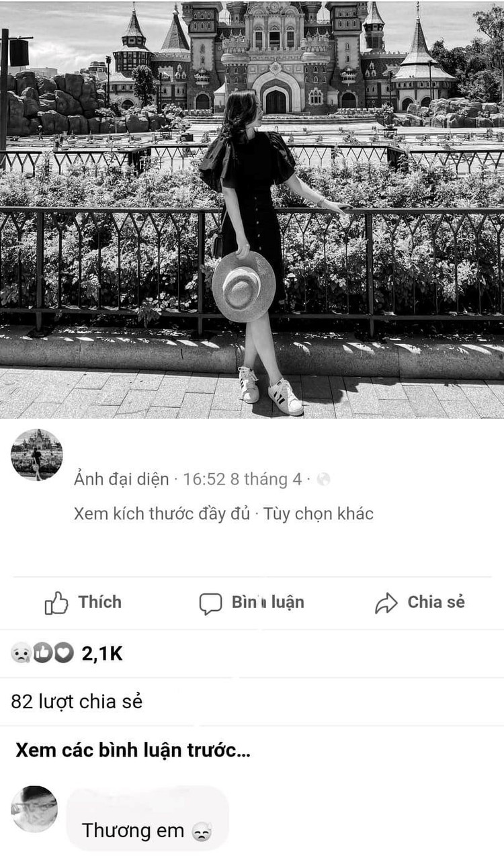Viewport: 504px width, 856px height.
Task: Select the Thương em comment bubble
Action: (148, 818)
